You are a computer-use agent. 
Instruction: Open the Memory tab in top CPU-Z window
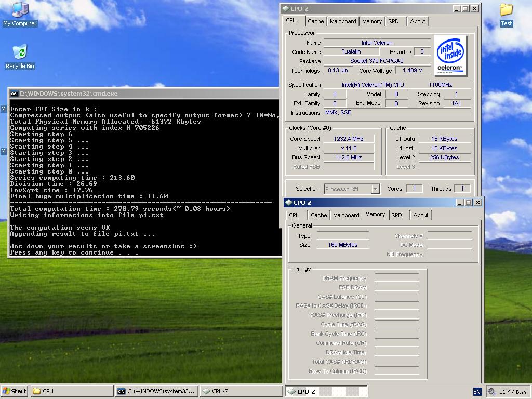coord(372,21)
